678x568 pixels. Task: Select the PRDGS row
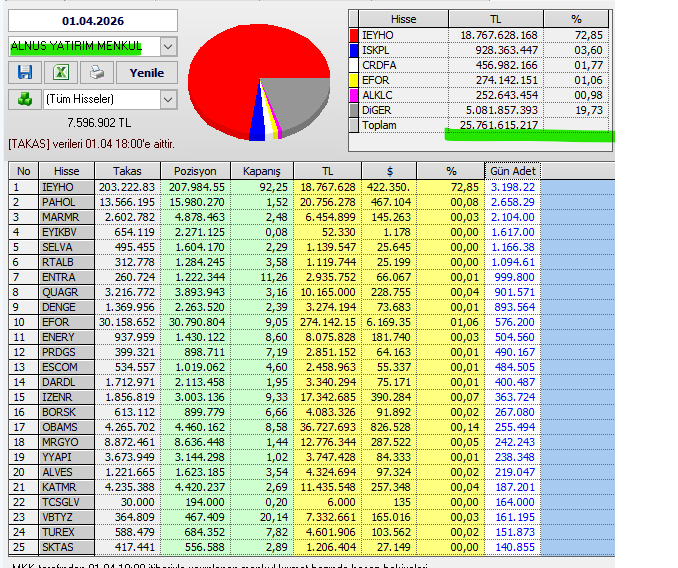coord(311,352)
